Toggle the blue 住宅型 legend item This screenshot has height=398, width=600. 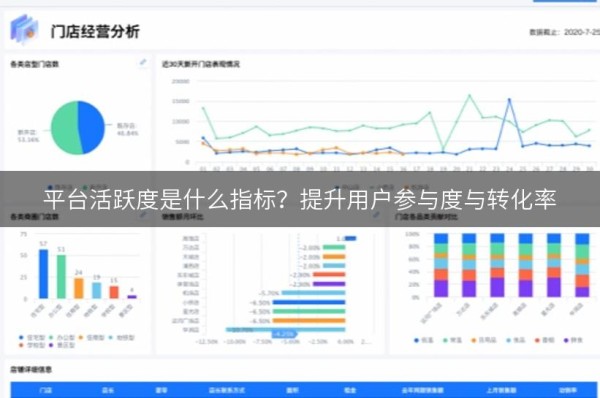tap(32, 338)
